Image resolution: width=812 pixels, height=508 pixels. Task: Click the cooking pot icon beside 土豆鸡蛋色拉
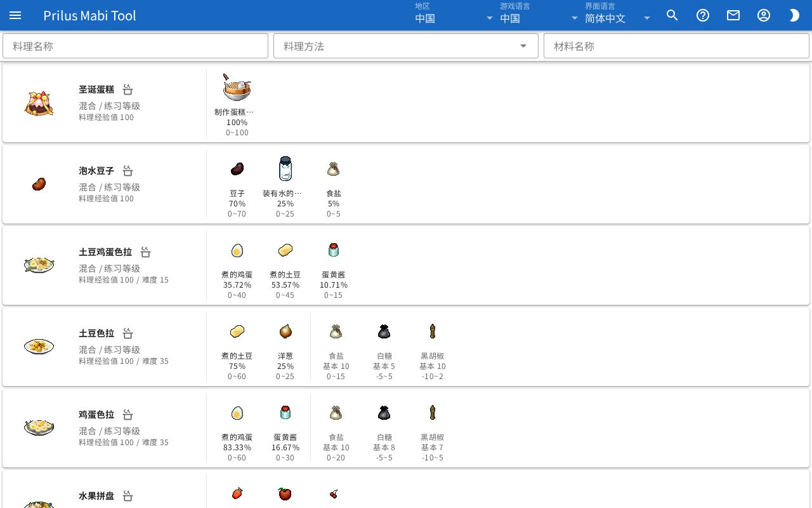(x=145, y=252)
